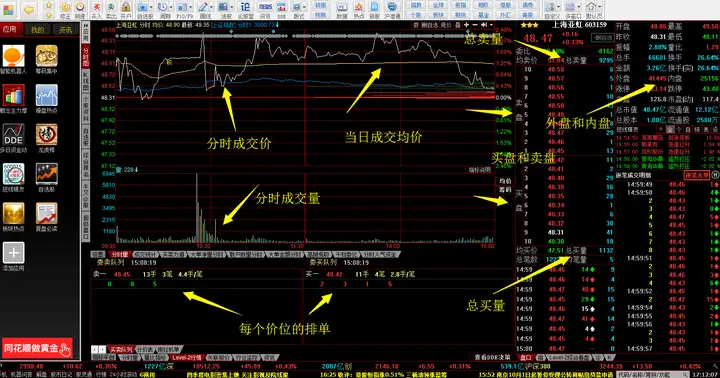Image resolution: width=720 pixels, height=378 pixels.
Task: Expand the 自定义 dropdown arrow
Action: [x=558, y=7]
